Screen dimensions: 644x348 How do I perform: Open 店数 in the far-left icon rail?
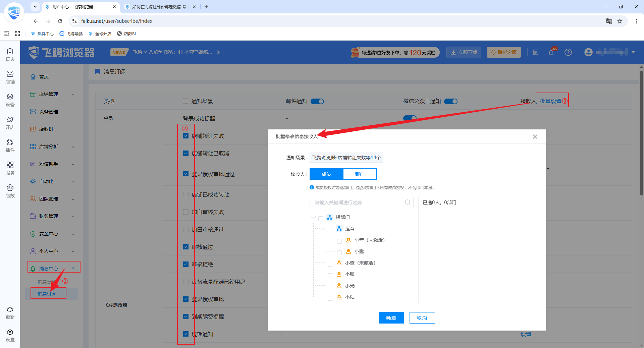(x=10, y=191)
